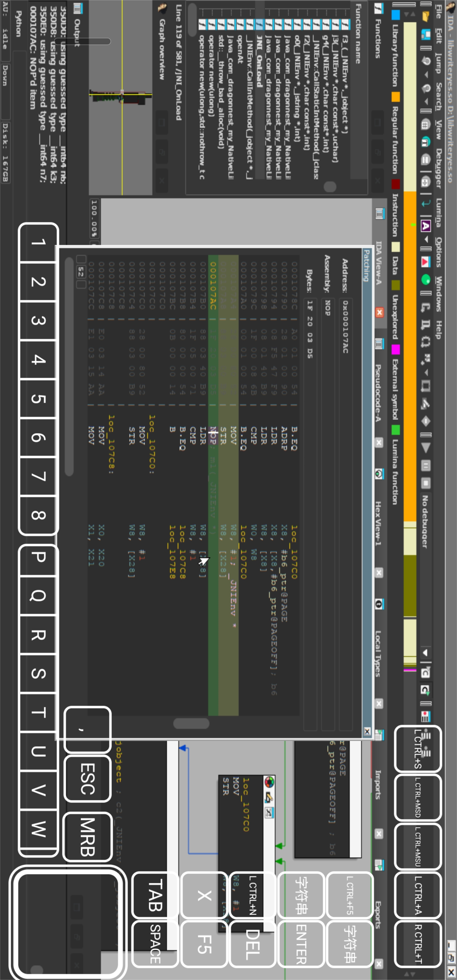Tap the on-screen F5 key

pos(204,944)
